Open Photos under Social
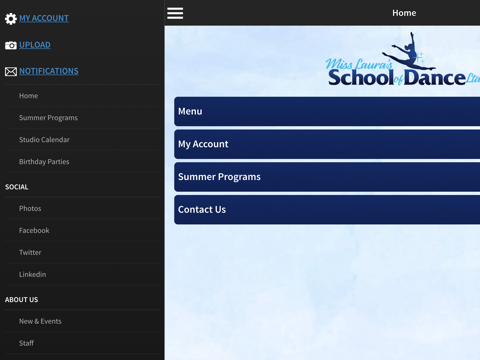 click(82, 208)
